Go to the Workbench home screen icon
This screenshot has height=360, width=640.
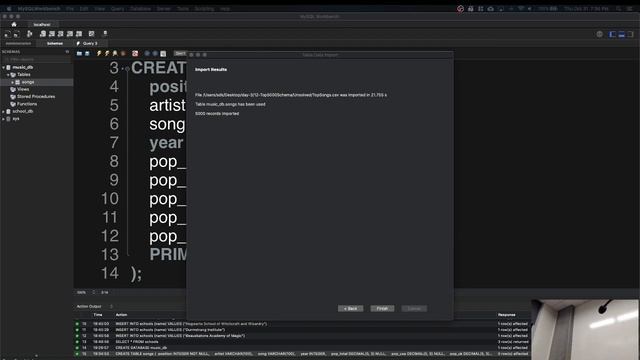[x=14, y=24]
